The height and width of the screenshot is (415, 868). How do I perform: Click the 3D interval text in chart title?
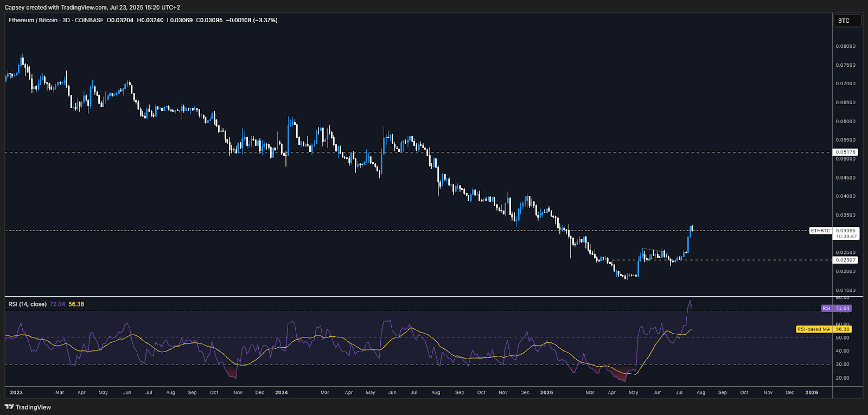click(x=66, y=20)
